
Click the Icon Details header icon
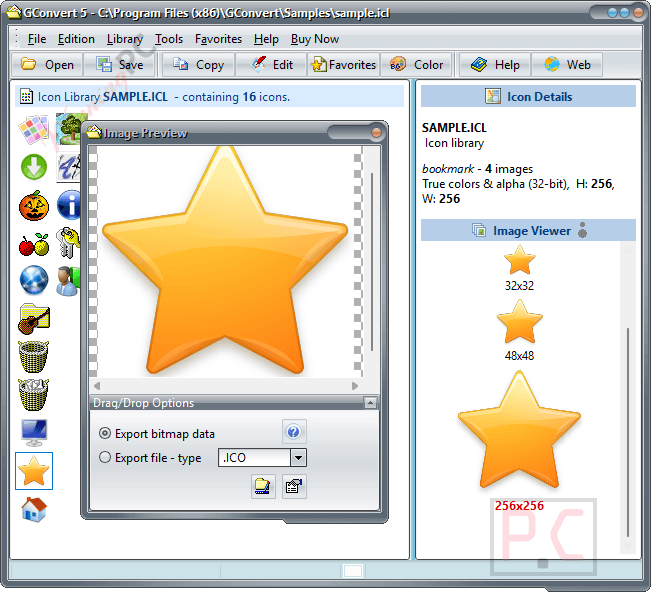pos(493,96)
